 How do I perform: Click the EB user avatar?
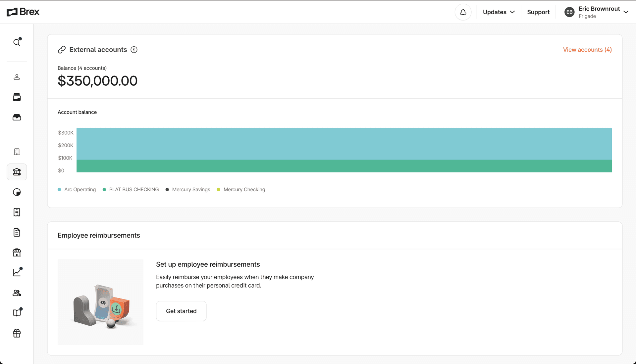569,12
